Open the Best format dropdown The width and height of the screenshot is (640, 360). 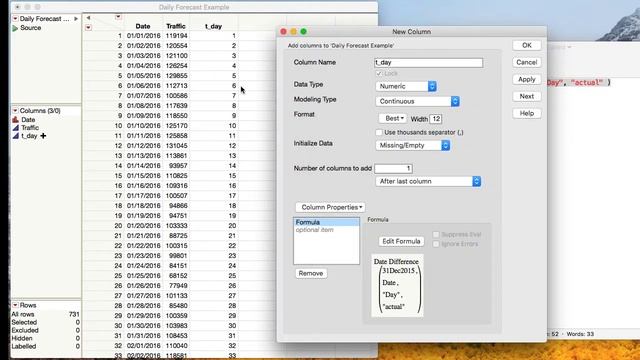pyautogui.click(x=393, y=118)
